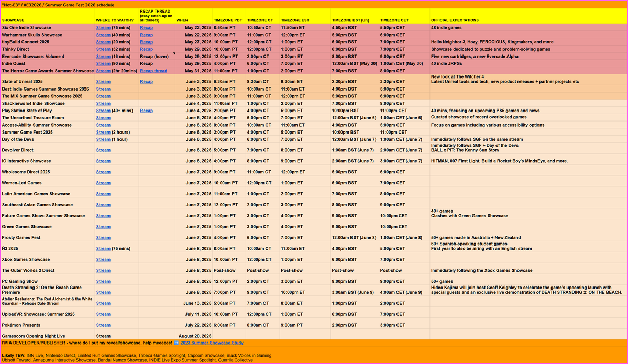Image resolution: width=628 pixels, height=364 pixels.
Task: Select the Summer Game Fest 2025 showcase cell
Action: 48,132
